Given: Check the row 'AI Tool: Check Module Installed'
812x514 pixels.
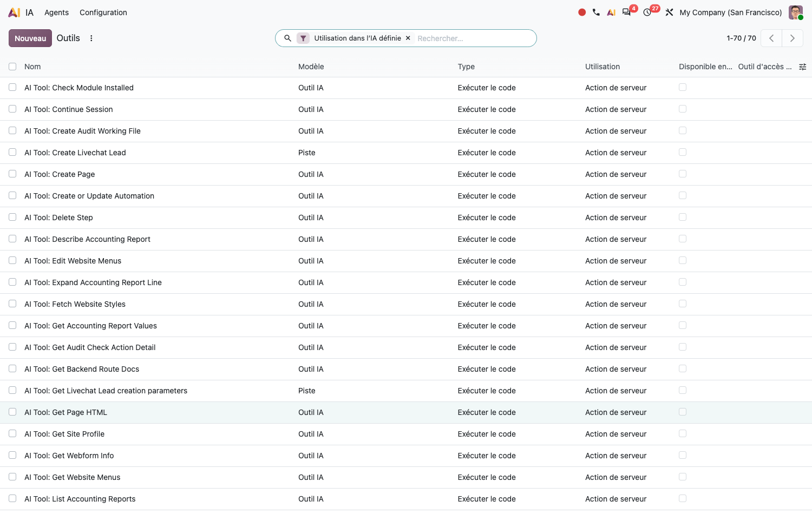Looking at the screenshot, I should [12, 87].
